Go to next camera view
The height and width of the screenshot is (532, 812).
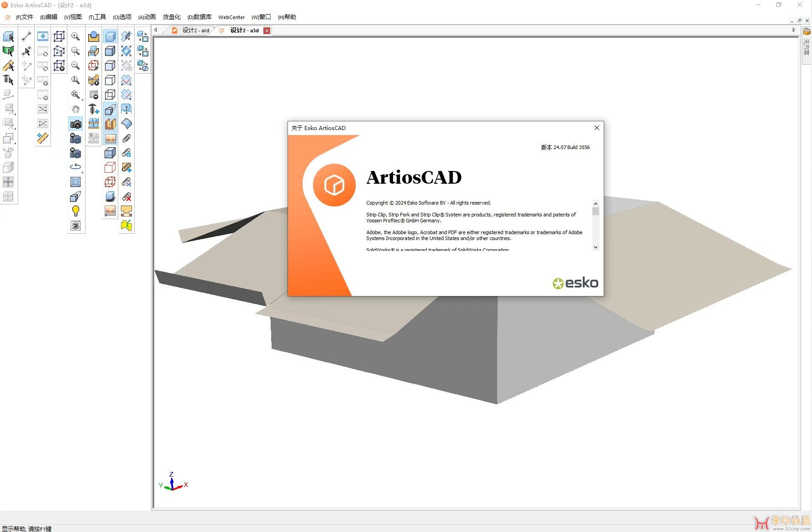pos(76,153)
